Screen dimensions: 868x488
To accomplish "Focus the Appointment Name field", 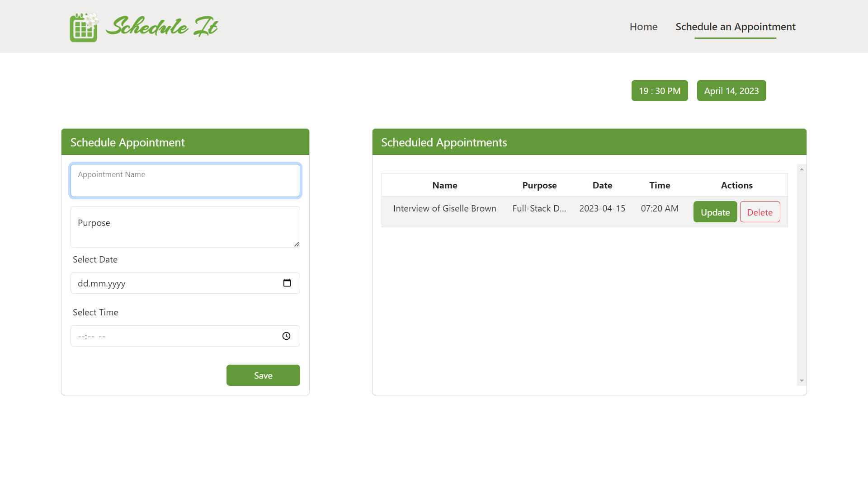I will pyautogui.click(x=185, y=180).
